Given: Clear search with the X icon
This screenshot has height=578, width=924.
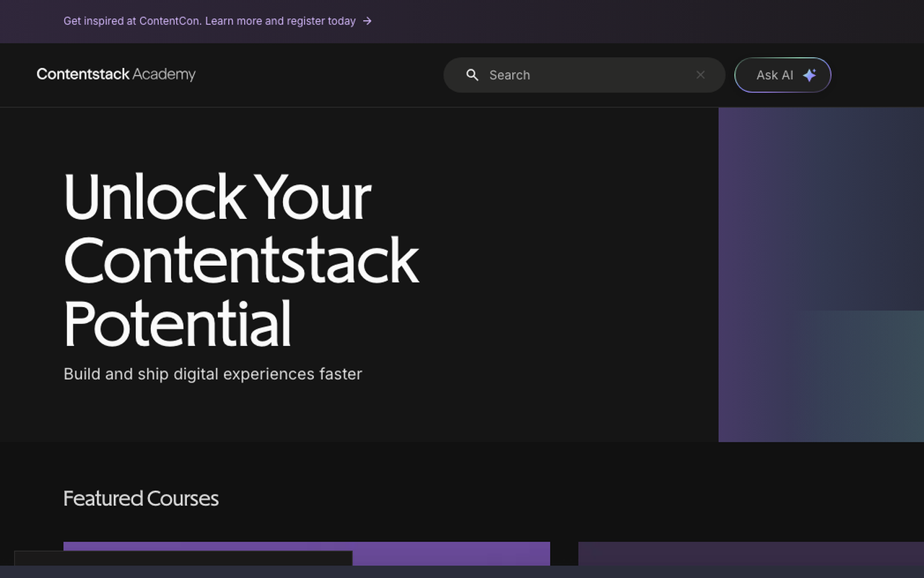Looking at the screenshot, I should (x=700, y=75).
